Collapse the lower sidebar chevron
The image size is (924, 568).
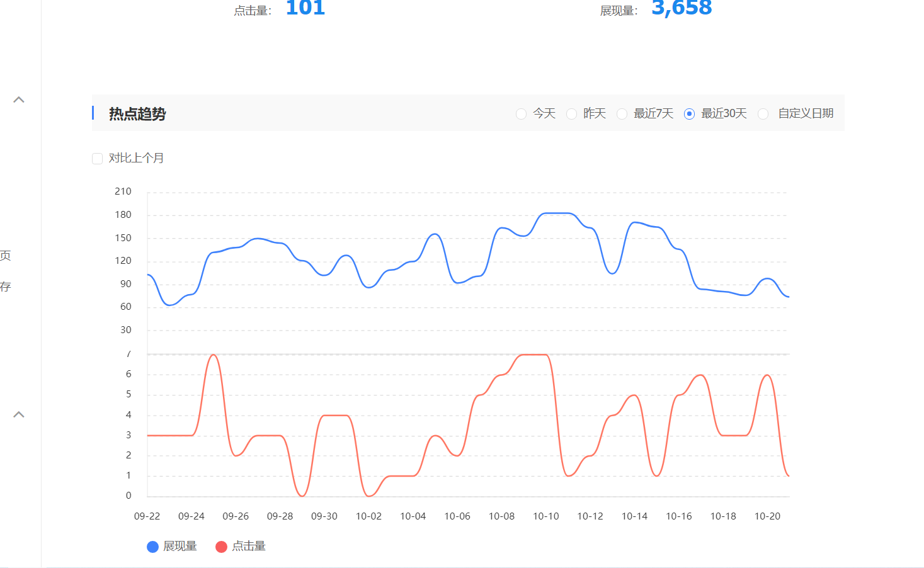19,414
